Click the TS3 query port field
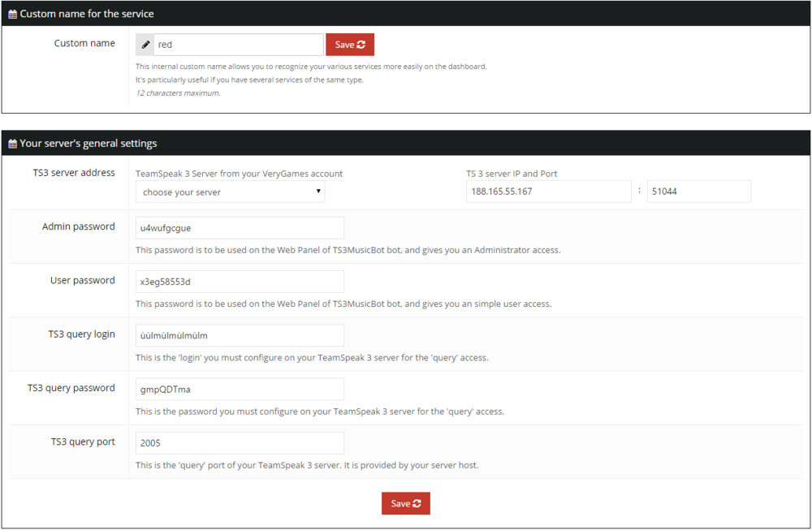The image size is (812, 530). pyautogui.click(x=240, y=443)
